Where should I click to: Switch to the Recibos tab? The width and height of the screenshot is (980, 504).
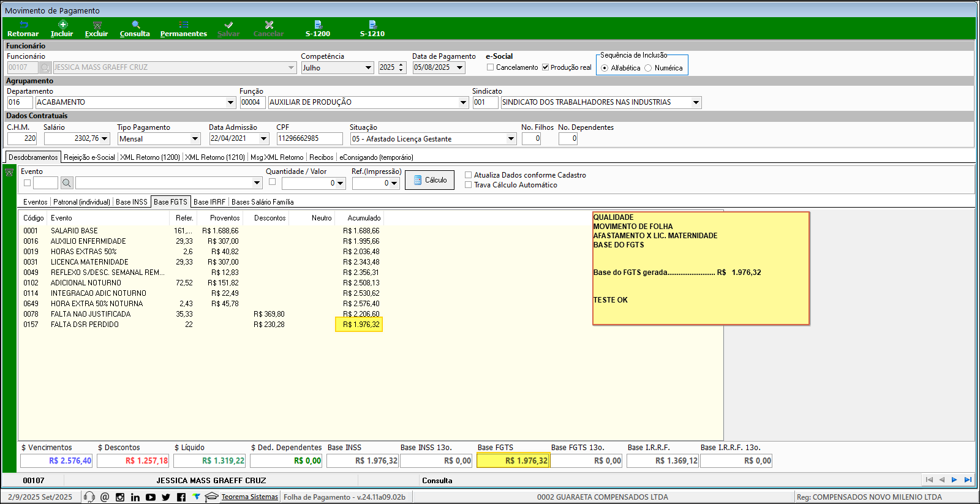click(322, 157)
